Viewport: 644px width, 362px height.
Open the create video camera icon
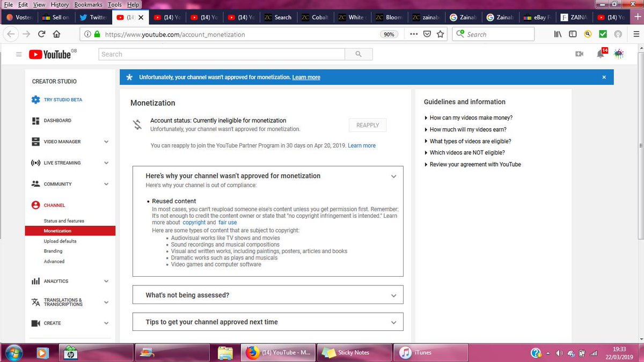pyautogui.click(x=579, y=54)
